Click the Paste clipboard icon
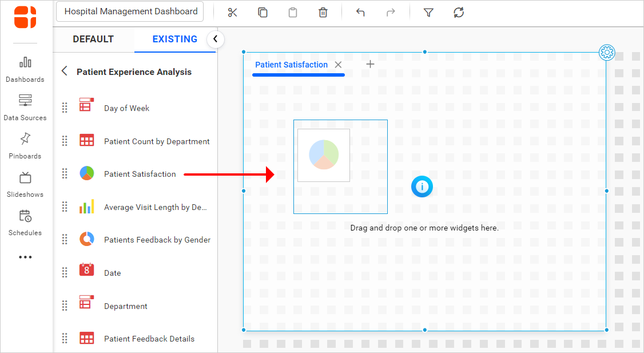This screenshot has height=353, width=644. [x=293, y=13]
